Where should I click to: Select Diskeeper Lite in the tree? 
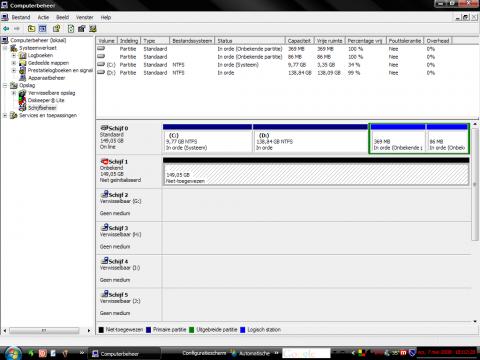coord(46,100)
